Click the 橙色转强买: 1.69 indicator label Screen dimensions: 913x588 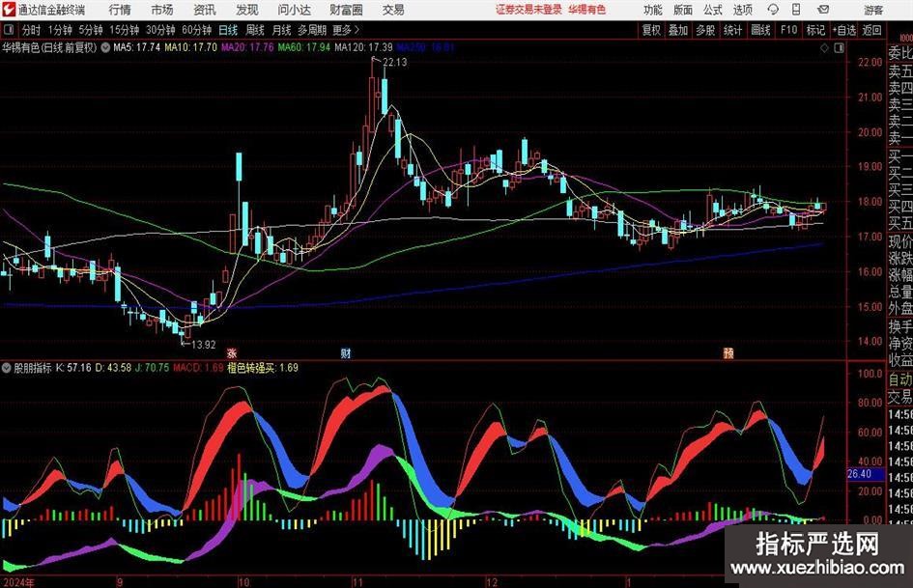point(263,368)
